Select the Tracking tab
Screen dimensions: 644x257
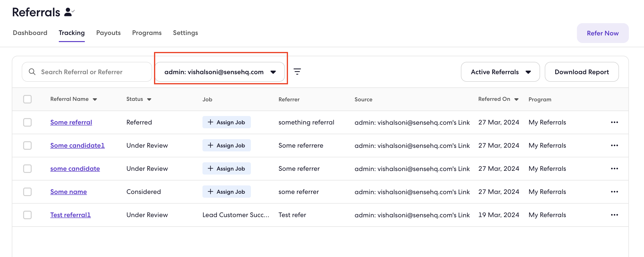(x=72, y=33)
